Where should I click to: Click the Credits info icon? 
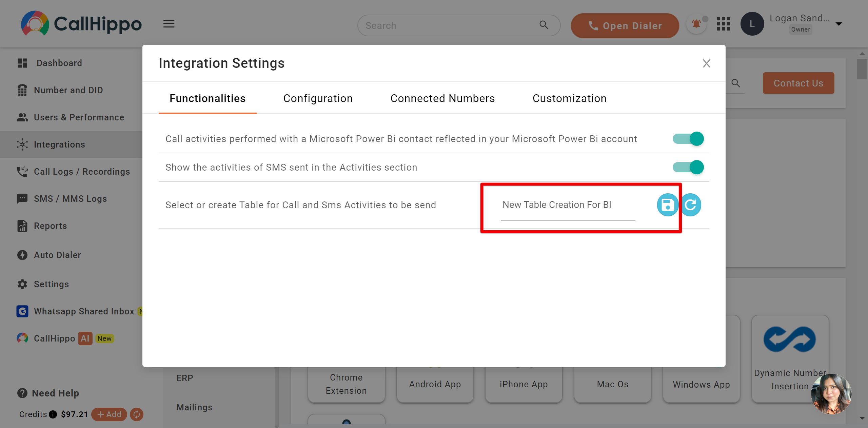coord(53,414)
